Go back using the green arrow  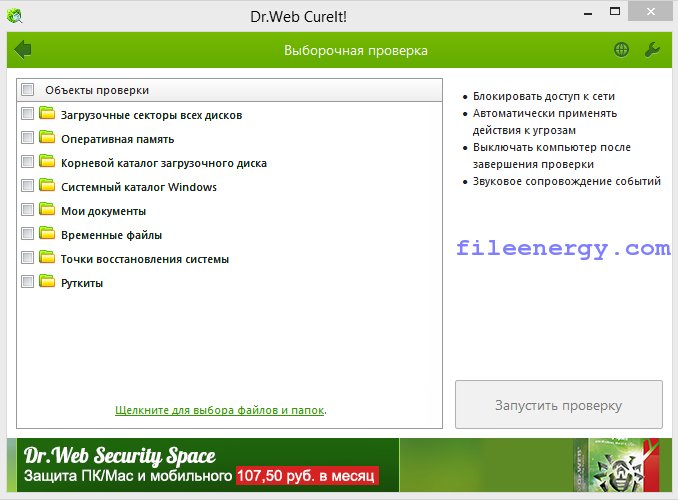pyautogui.click(x=23, y=49)
